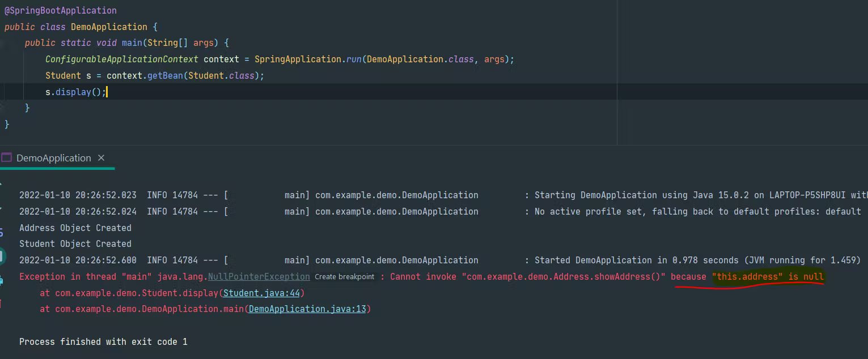Click the window icon beside DemoApplication tab
This screenshot has width=868, height=359.
pos(6,158)
